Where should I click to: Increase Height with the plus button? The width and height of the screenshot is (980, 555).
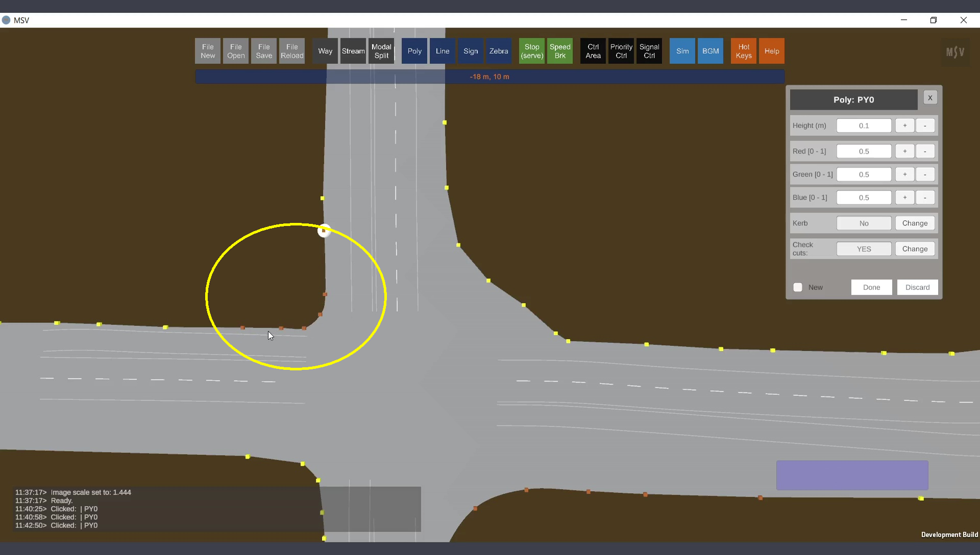[x=904, y=125]
